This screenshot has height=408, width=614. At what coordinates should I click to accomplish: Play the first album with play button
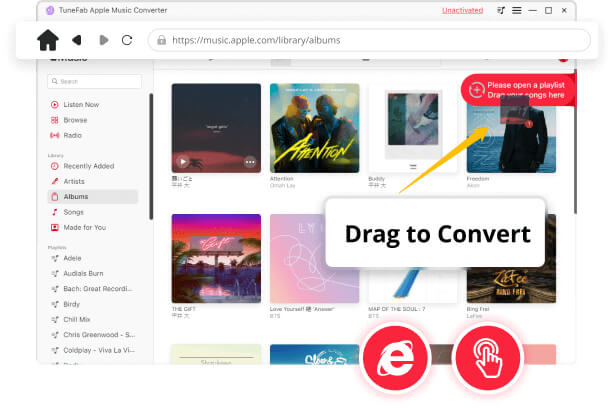[x=182, y=162]
